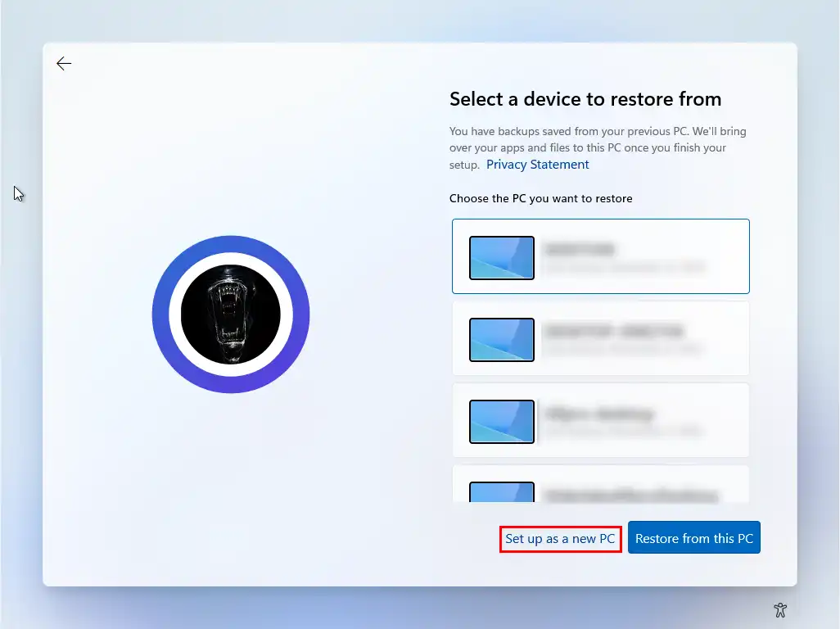Click the heading "Select a device to restore from"
Viewport: 840px width, 629px height.
point(585,99)
